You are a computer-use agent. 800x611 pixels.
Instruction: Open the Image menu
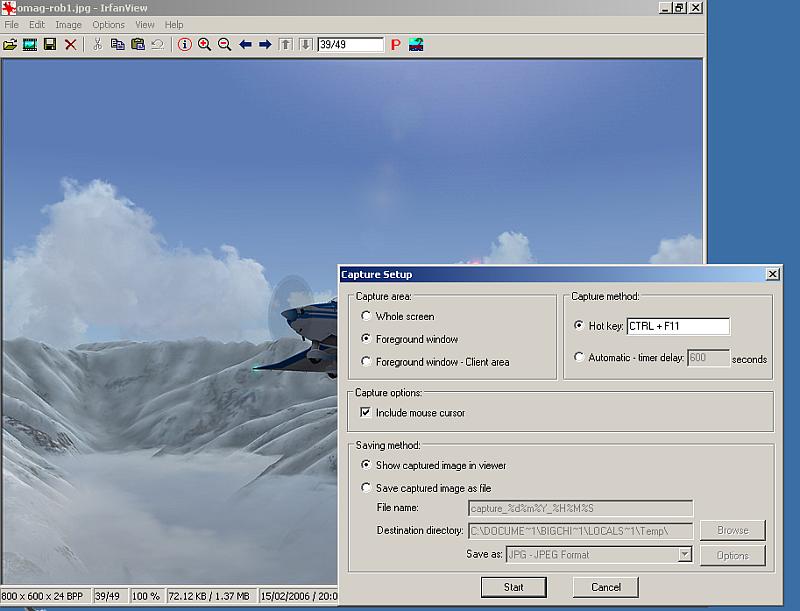tap(69, 24)
